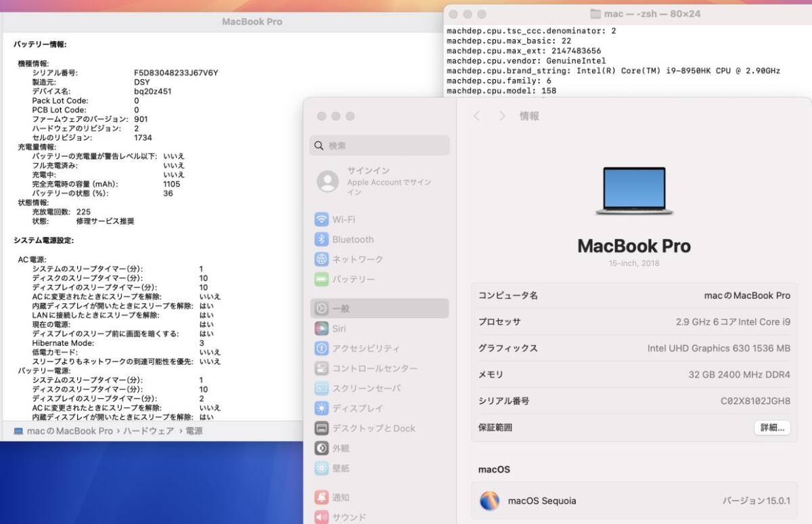Viewport: 812px width, 524px height.
Task: Open アクセシビリティ settings icon
Action: click(x=322, y=349)
